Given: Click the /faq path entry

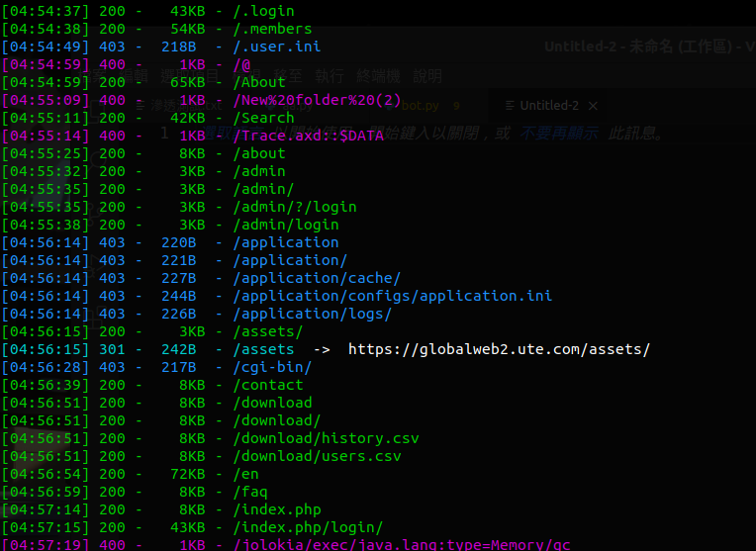Looking at the screenshot, I should tap(250, 493).
